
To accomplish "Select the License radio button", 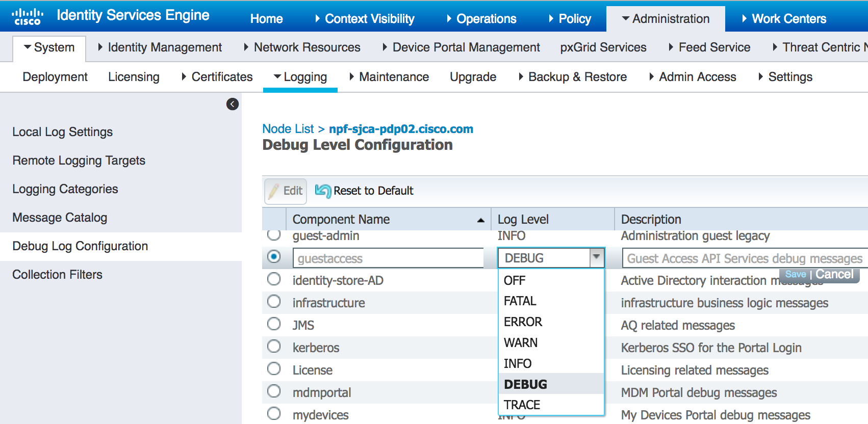I will coord(274,368).
